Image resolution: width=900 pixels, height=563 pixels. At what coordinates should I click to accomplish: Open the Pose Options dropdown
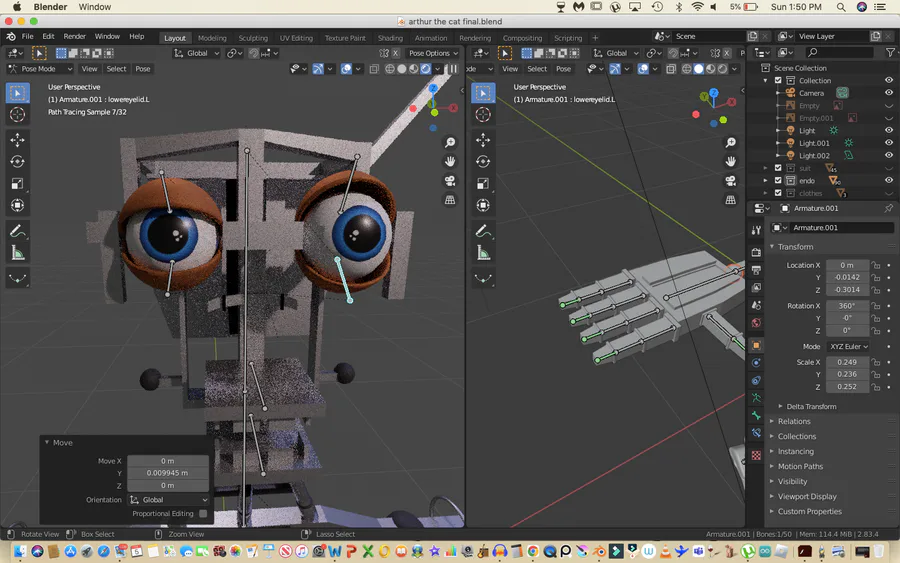click(x=433, y=53)
